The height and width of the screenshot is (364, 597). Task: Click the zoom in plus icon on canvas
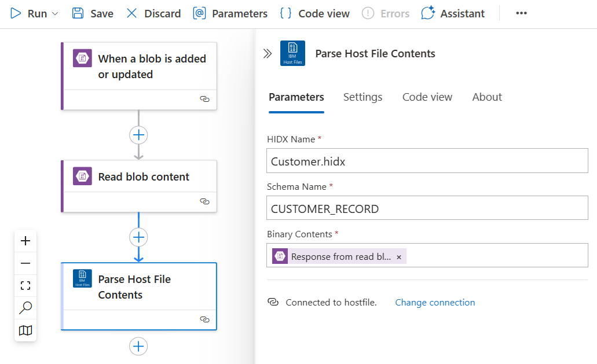pyautogui.click(x=25, y=241)
